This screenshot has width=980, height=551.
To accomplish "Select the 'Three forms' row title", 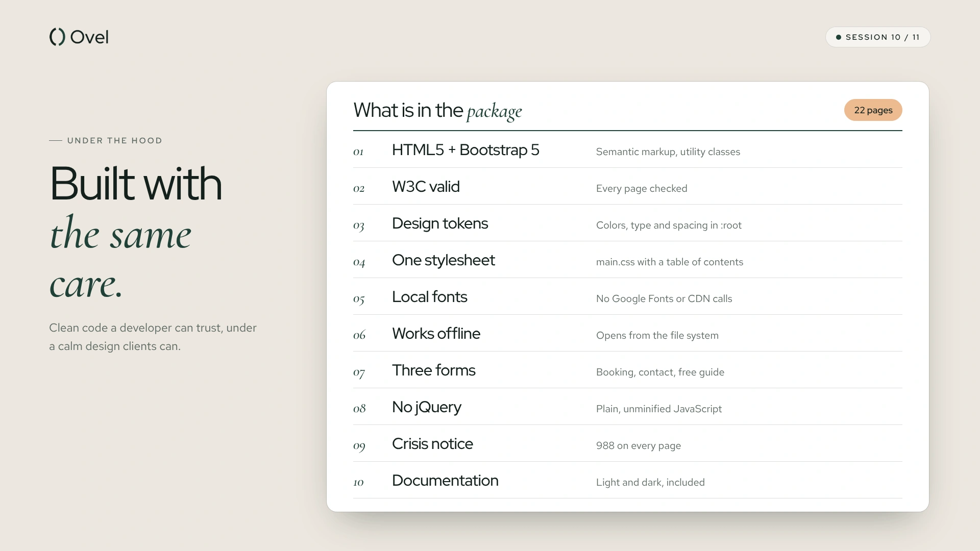I will (x=434, y=370).
